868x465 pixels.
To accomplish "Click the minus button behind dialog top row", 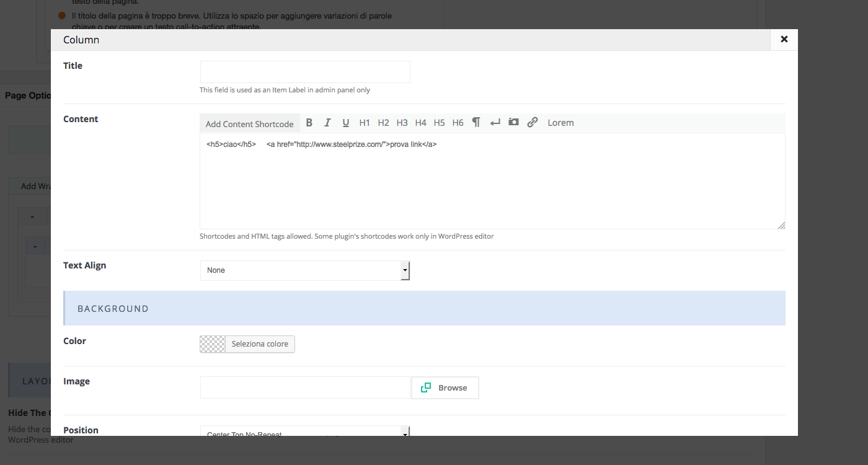I will pos(33,216).
